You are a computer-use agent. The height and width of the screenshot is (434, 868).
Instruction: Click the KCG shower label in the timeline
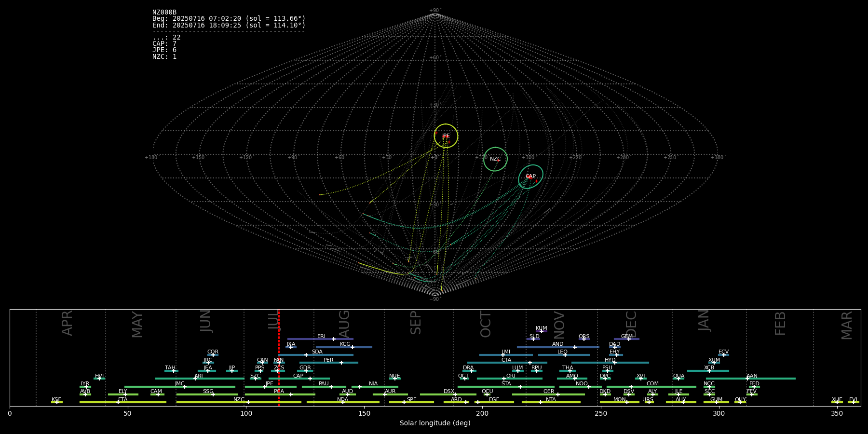[345, 344]
